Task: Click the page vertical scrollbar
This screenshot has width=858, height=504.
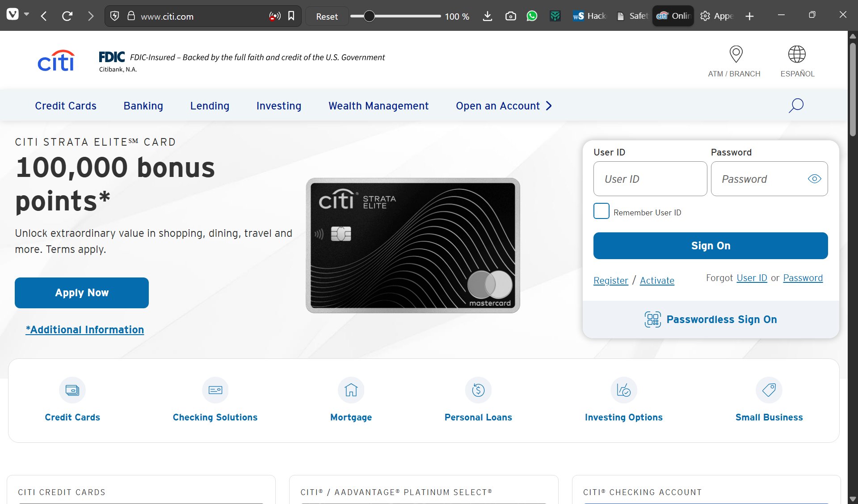Action: point(853,89)
